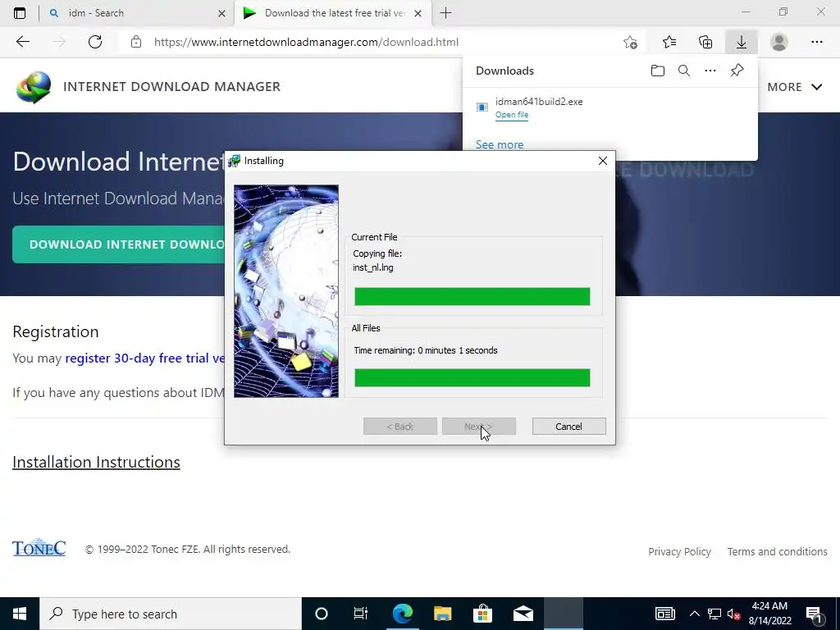Open the Installation Instructions link
The width and height of the screenshot is (840, 630).
click(96, 462)
